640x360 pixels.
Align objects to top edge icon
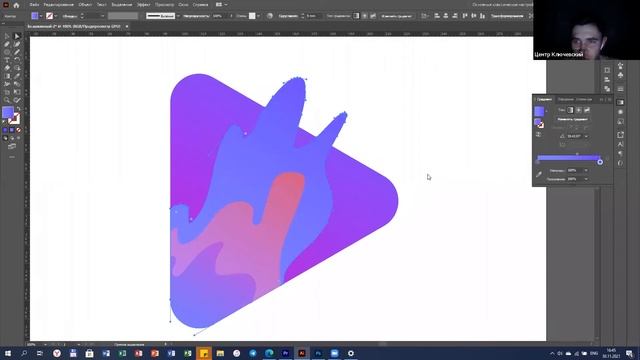tap(465, 16)
